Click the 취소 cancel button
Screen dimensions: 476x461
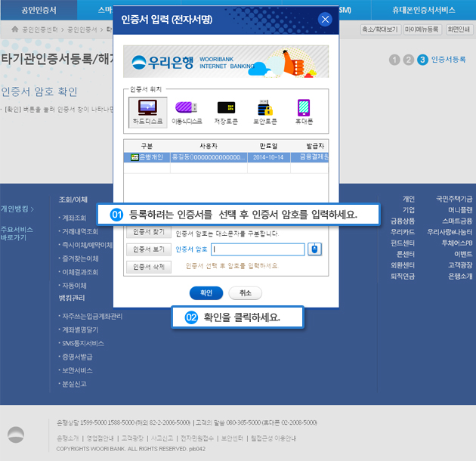pyautogui.click(x=246, y=293)
